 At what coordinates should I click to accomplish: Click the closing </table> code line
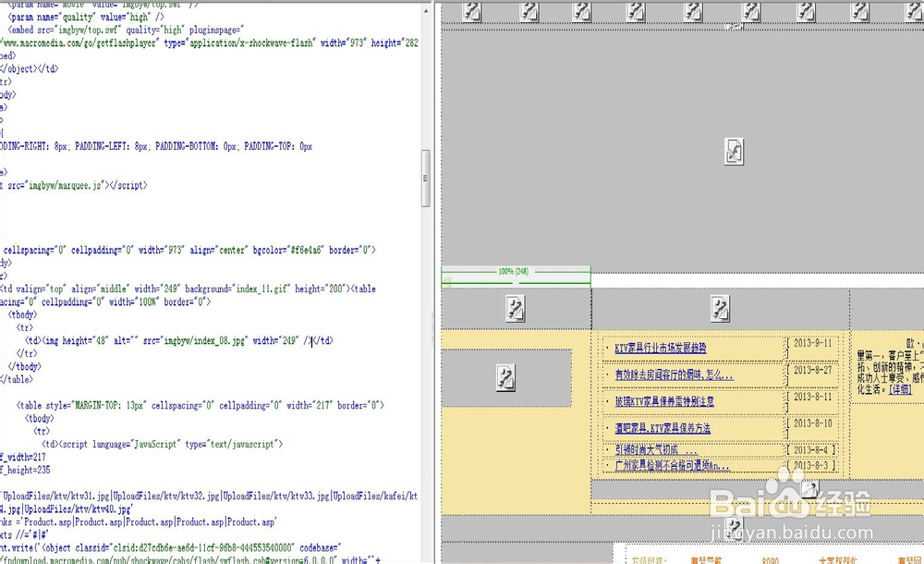[17, 379]
